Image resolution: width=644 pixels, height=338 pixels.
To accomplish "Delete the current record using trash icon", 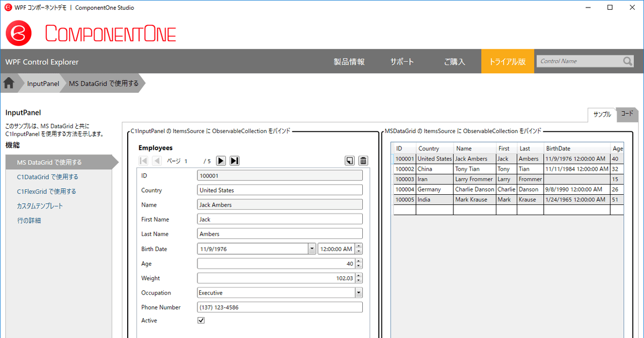I will point(363,160).
